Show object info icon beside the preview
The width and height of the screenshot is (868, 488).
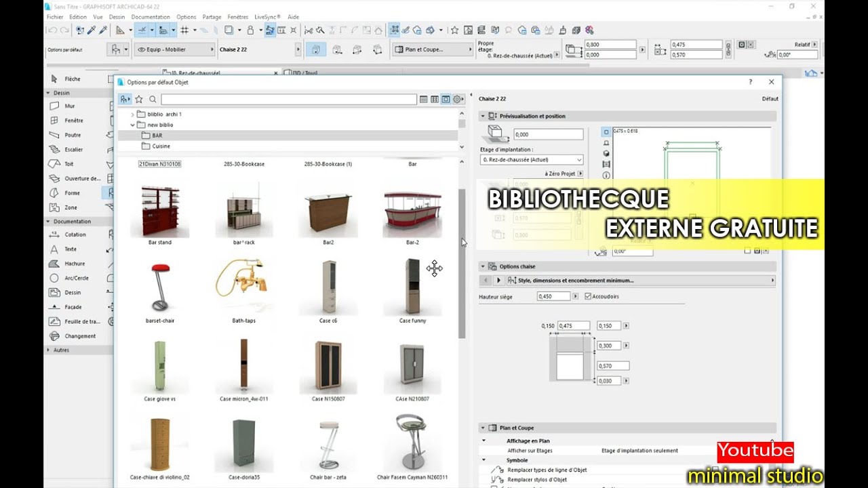[x=606, y=175]
